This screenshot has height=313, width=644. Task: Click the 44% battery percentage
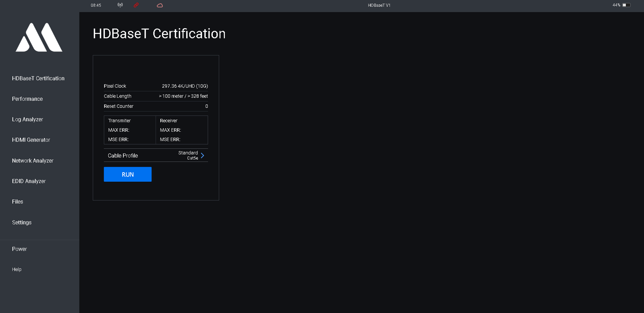coord(616,5)
